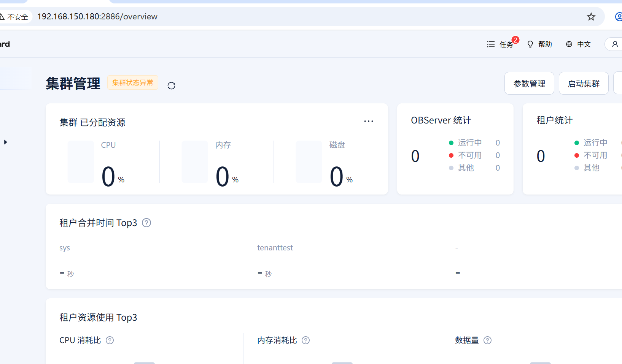Click the 租户统计 total count 0
The height and width of the screenshot is (364, 622).
coord(541,156)
